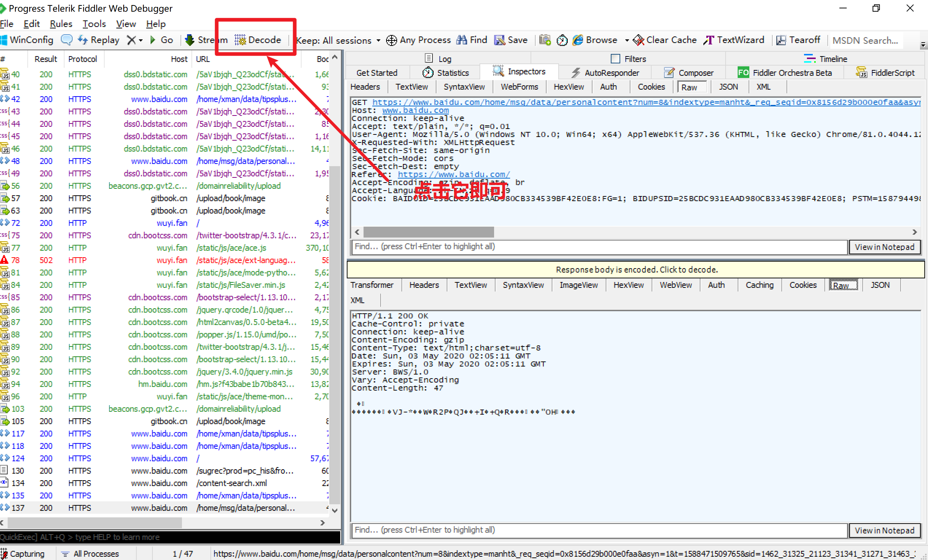Click the comment speech bubble icon

[x=66, y=40]
